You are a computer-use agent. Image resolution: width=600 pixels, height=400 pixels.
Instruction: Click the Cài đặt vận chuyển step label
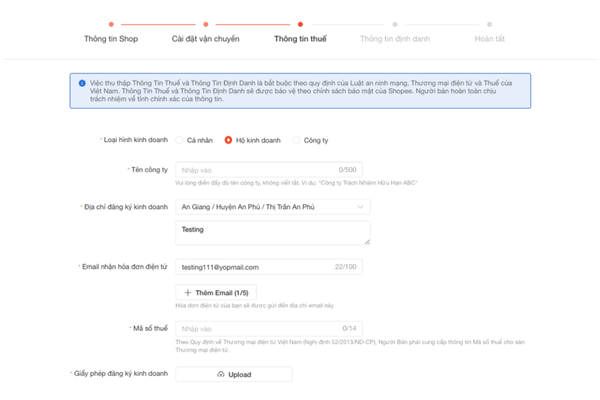[x=205, y=39]
